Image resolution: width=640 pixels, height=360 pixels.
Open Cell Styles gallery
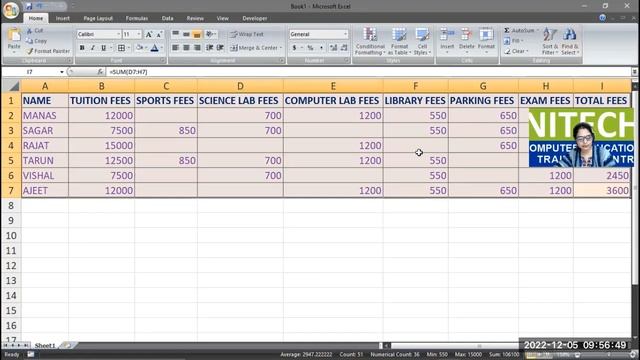pyautogui.click(x=422, y=41)
